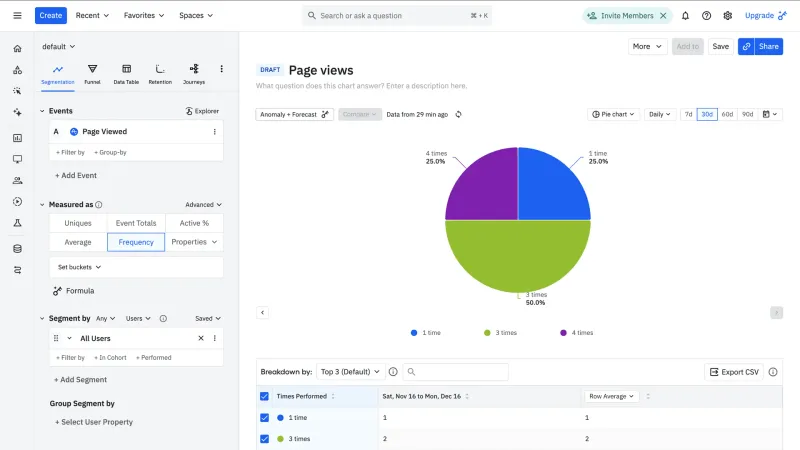
Task: Click Segment by info icon
Action: point(163,318)
